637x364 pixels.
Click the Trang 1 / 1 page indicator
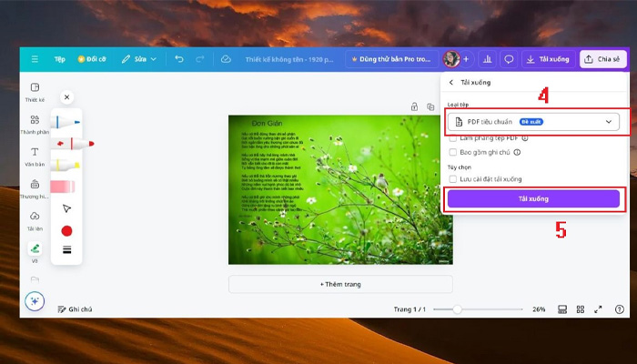pos(409,309)
